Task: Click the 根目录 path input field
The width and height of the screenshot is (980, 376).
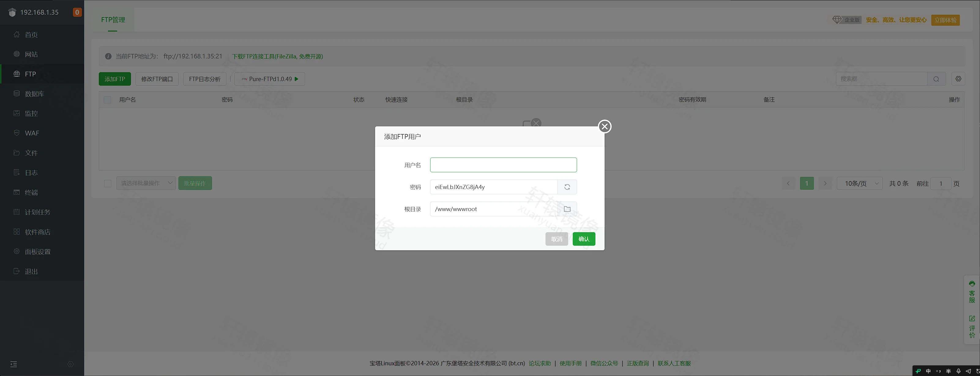Action: coord(494,209)
